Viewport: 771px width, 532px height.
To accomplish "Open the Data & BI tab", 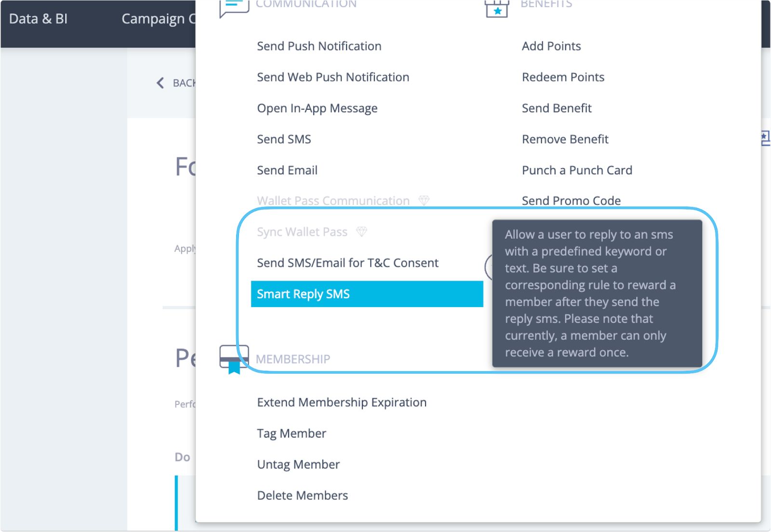I will 38,19.
